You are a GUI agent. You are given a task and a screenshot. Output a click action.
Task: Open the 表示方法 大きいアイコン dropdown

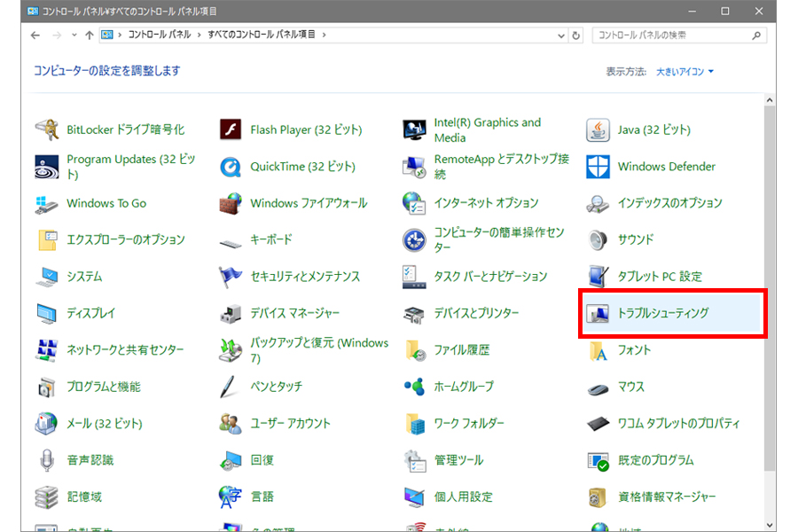click(x=685, y=71)
